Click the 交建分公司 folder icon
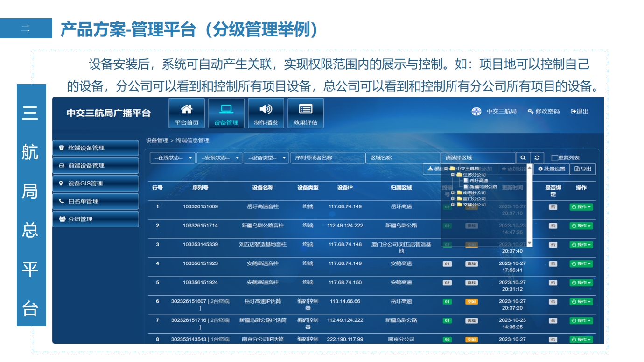Image resolution: width=644 pixels, height=362 pixels. pos(459,205)
